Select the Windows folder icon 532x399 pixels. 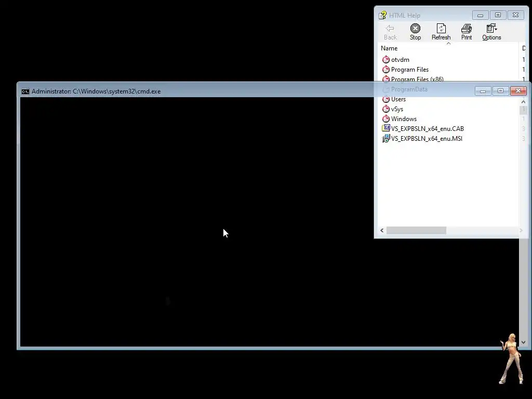click(x=386, y=119)
